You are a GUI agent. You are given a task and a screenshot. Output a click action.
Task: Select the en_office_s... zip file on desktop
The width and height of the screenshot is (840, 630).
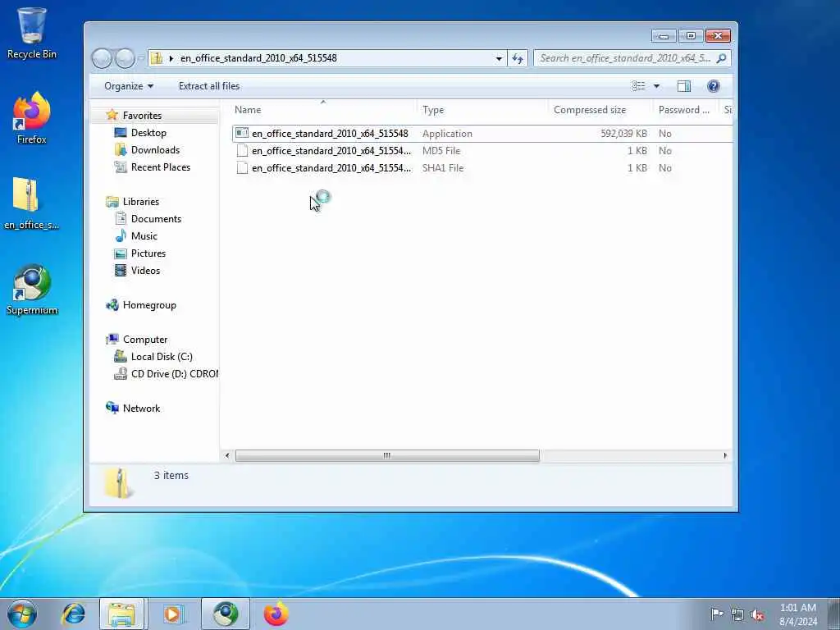[32, 203]
